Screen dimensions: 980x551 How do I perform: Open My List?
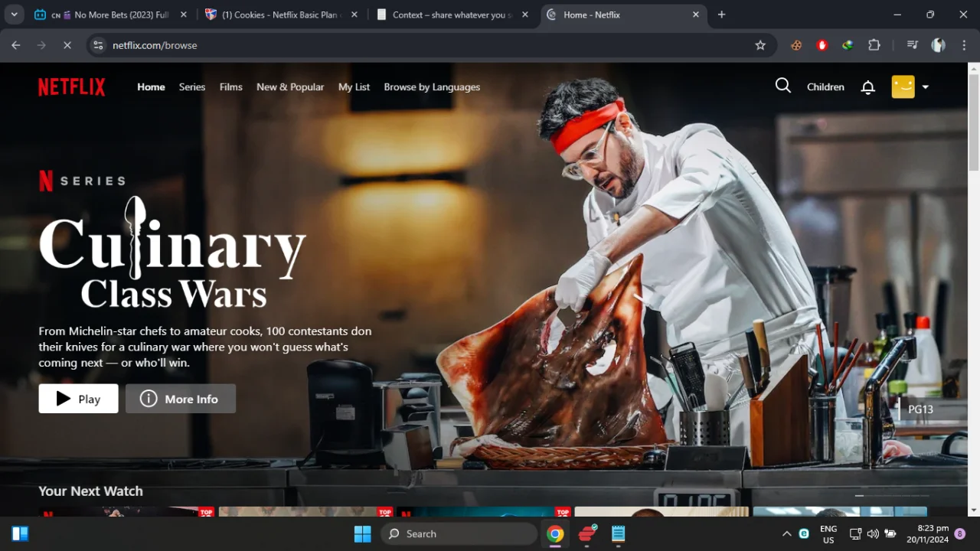[354, 87]
